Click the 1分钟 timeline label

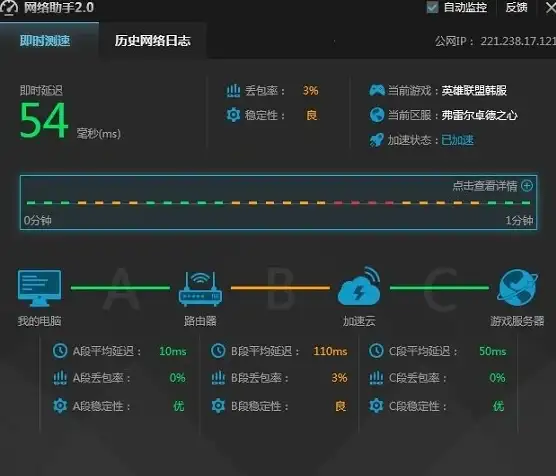[519, 220]
